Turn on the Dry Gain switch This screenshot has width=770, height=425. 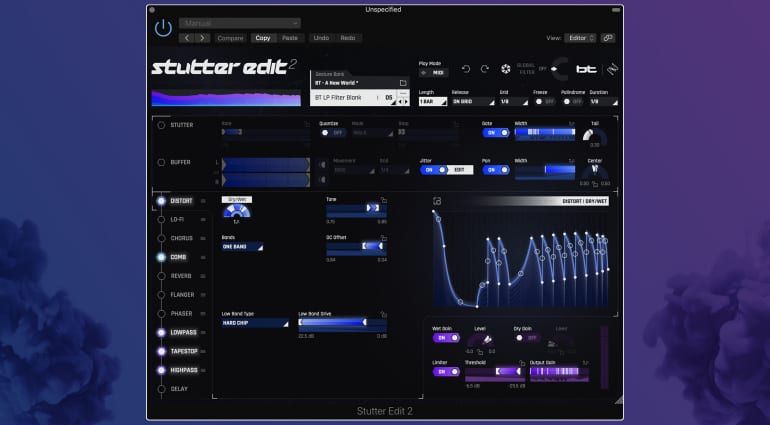(527, 338)
